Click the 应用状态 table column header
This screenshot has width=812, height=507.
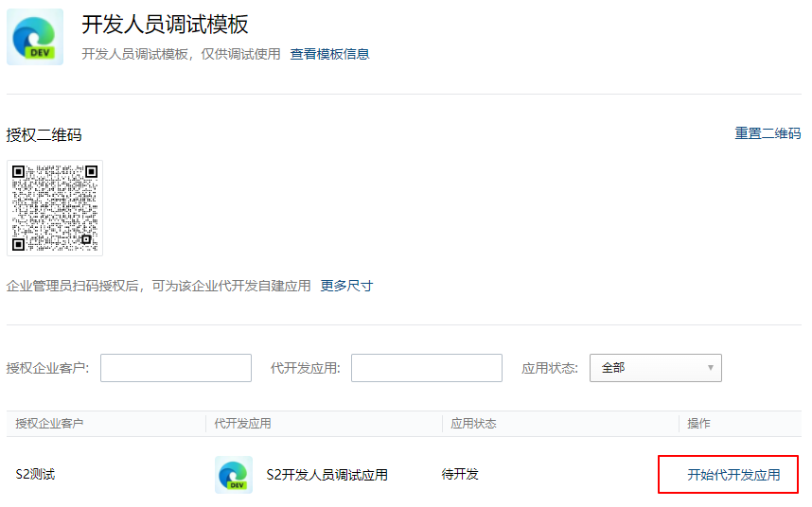tap(473, 424)
